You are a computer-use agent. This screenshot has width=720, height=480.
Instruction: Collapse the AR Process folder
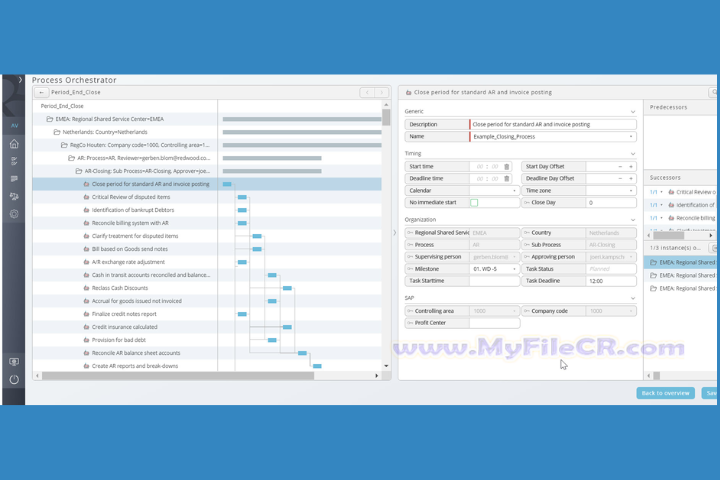(72, 158)
